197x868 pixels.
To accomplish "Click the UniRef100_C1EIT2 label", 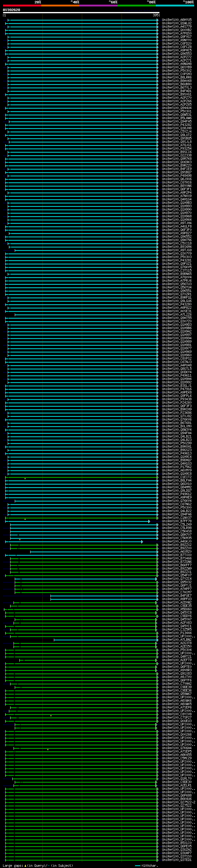I will coord(177,477).
